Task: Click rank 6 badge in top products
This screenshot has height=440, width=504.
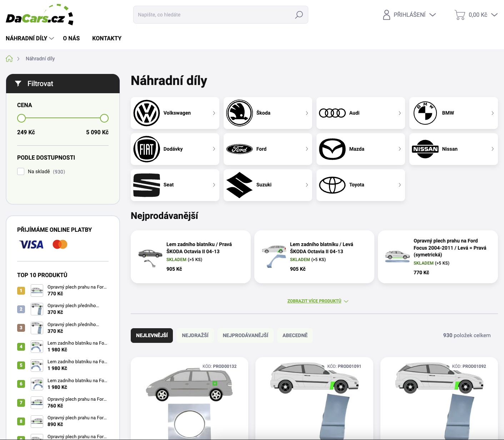Action: click(x=21, y=384)
